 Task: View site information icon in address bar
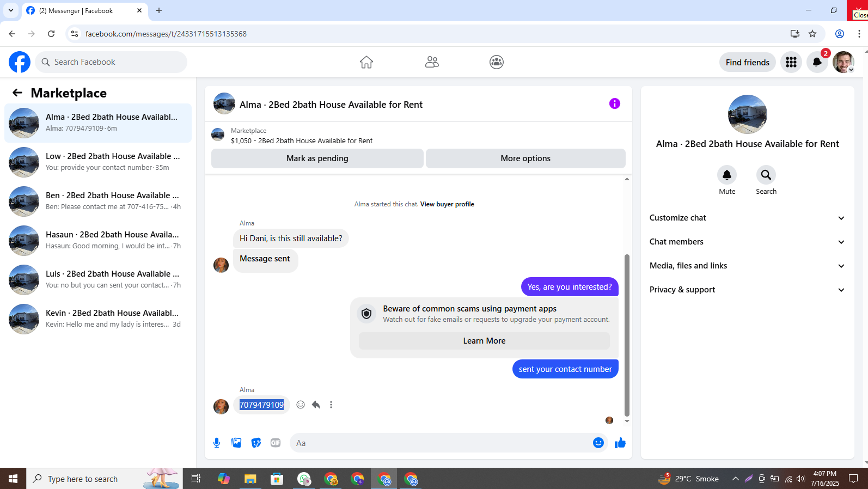75,34
